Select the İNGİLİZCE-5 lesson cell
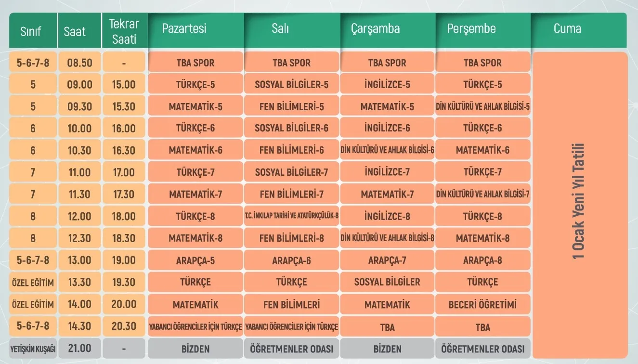 (388, 85)
